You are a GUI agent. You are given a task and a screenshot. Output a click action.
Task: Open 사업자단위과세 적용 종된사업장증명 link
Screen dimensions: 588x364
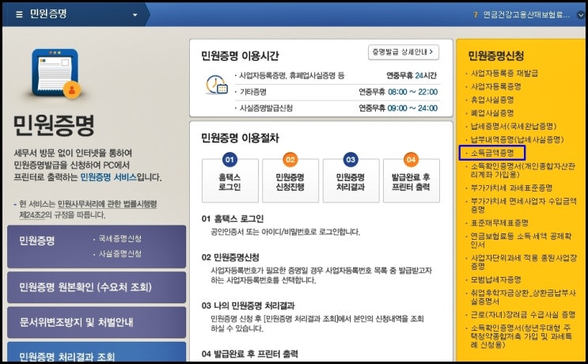(x=523, y=262)
